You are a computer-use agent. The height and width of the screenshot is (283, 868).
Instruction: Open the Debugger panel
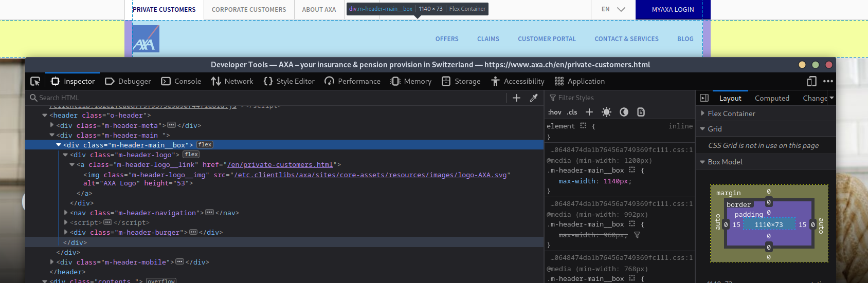tap(128, 81)
